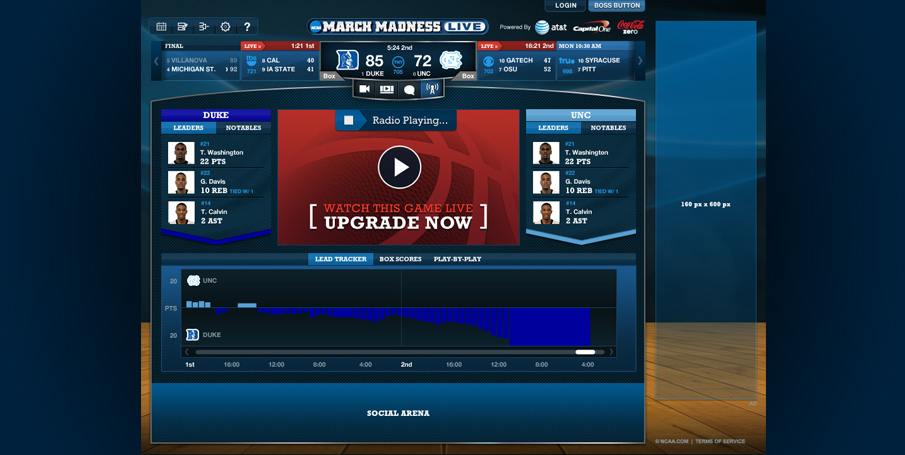Go to previous games with left scoreboard arrow
The height and width of the screenshot is (455, 905).
click(156, 61)
